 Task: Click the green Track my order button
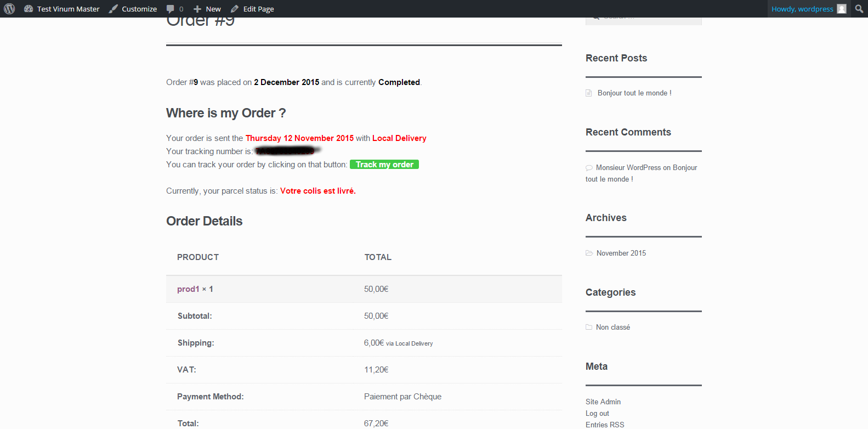384,165
